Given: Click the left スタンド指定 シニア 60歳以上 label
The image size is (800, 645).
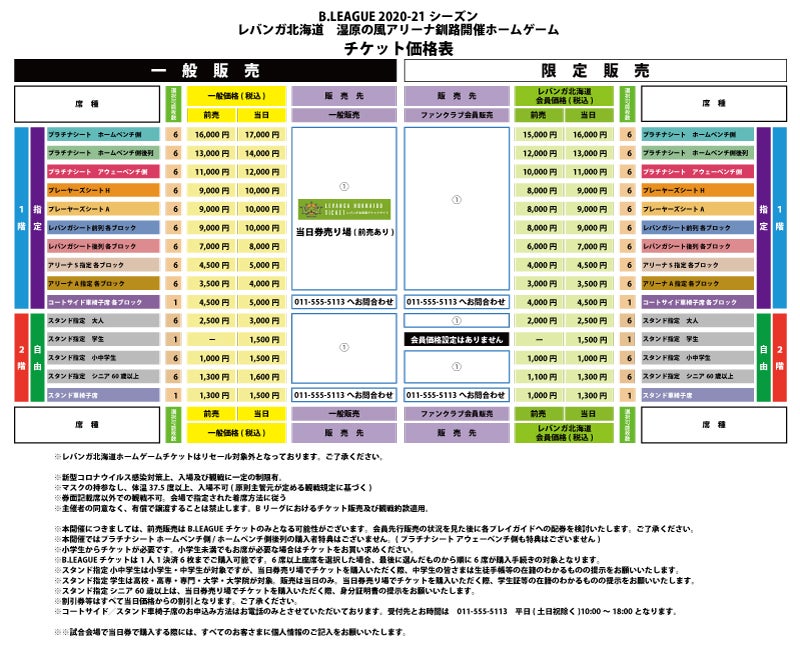Looking at the screenshot, I should coord(103,376).
